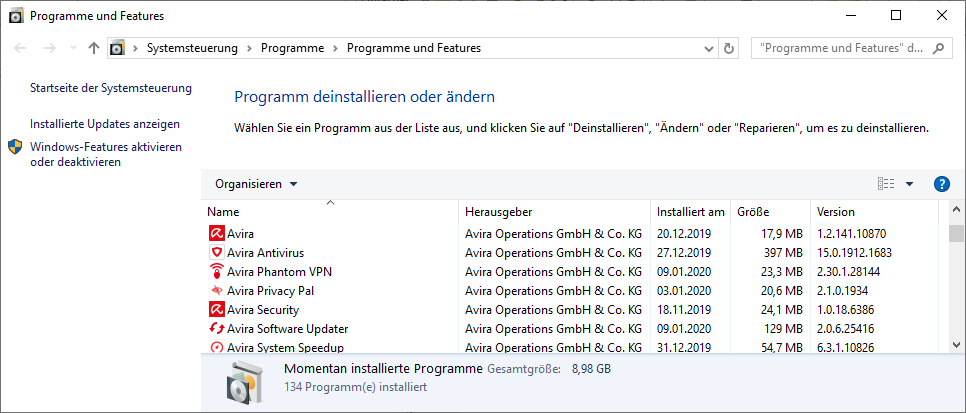This screenshot has width=966, height=413.
Task: Click the version 2.30.1.28144
Action: point(848,272)
